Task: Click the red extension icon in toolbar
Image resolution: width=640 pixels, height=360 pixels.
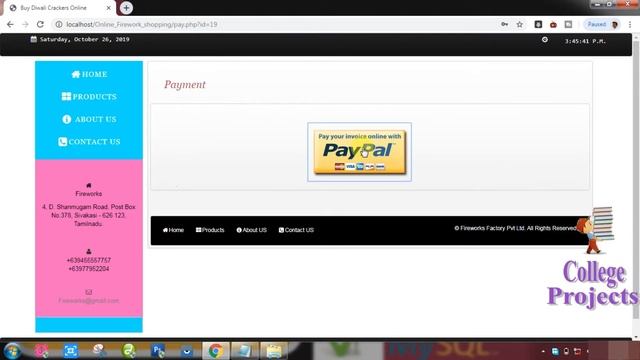Action: [553, 24]
